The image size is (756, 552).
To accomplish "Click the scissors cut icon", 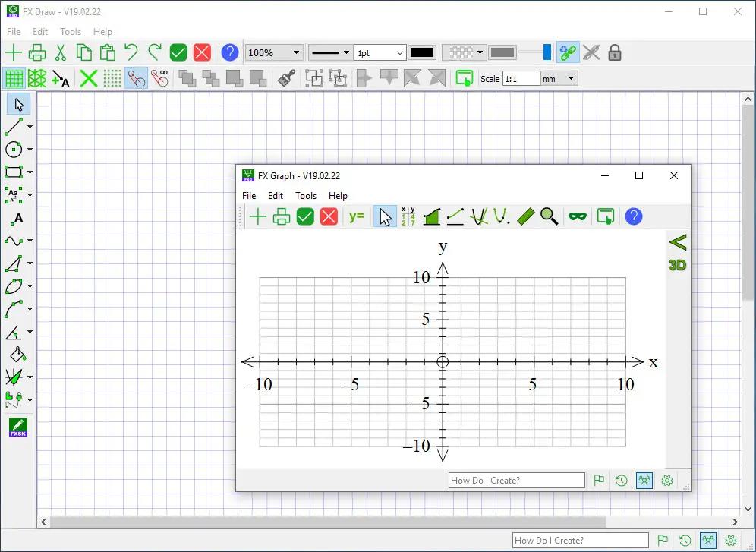I will [61, 52].
